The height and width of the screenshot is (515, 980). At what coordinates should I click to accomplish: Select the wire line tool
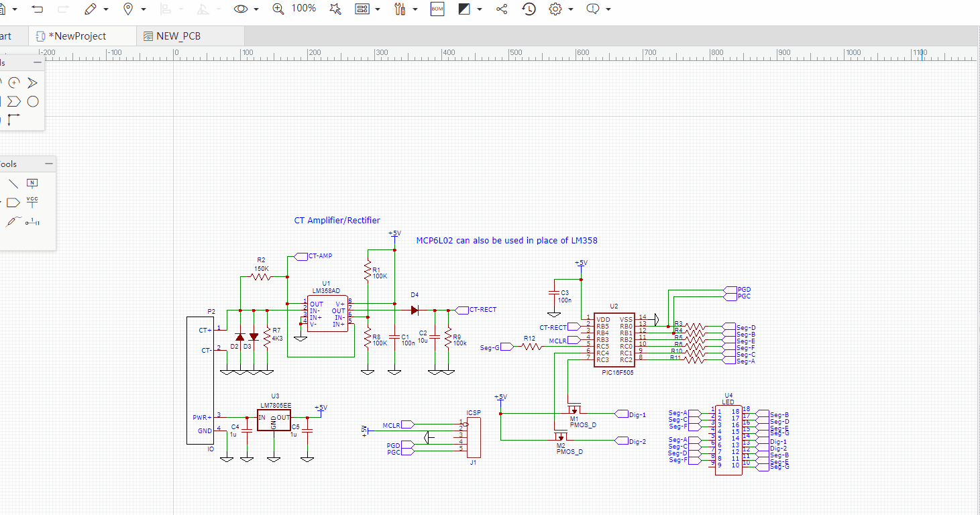13,184
